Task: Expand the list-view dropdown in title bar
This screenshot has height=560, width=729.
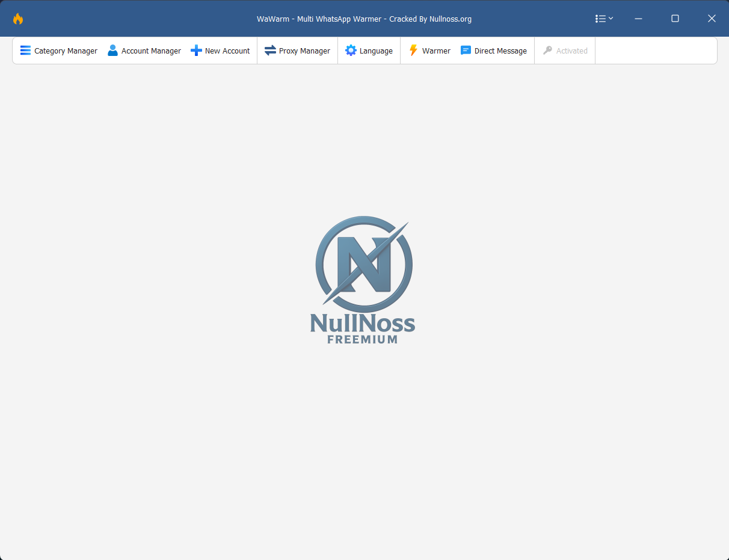Action: 604,19
